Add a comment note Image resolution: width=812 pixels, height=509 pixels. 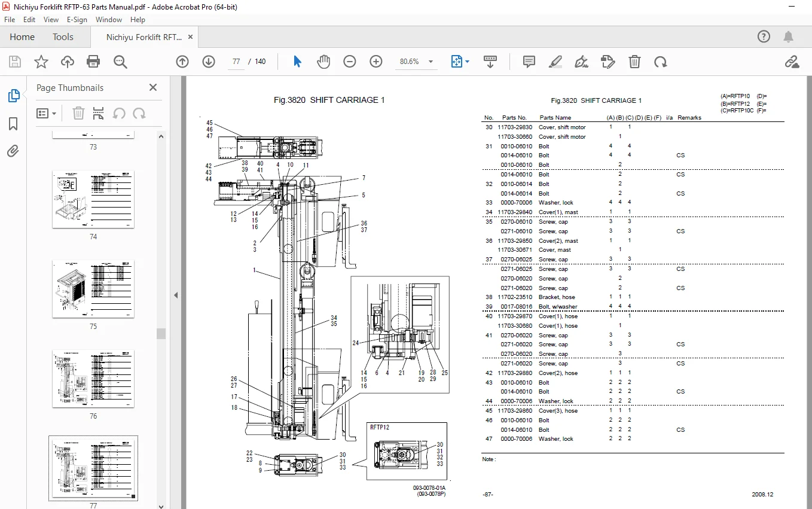529,62
